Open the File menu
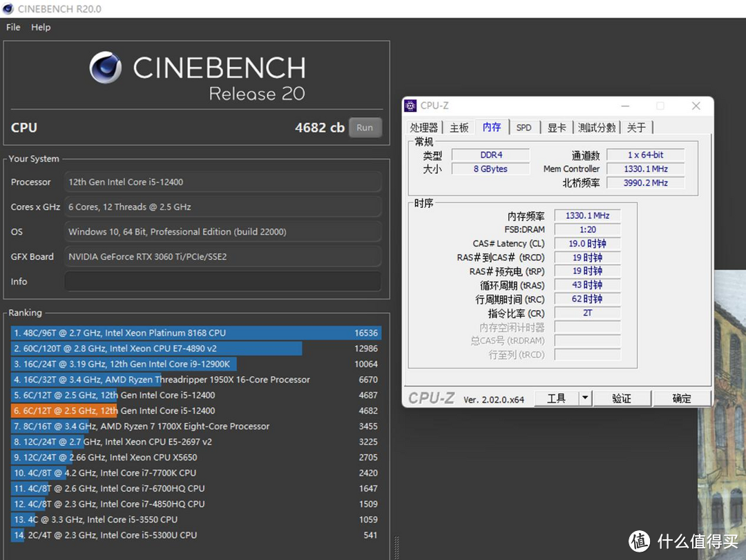 pos(13,27)
